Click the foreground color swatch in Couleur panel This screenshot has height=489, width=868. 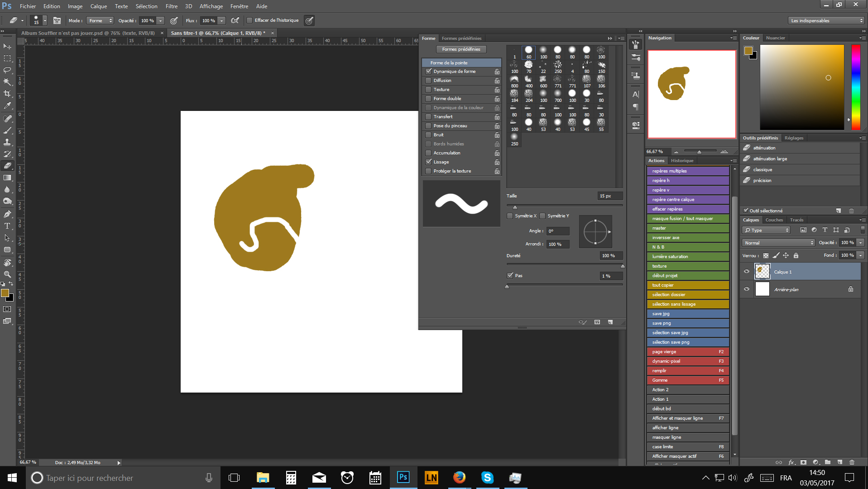tap(748, 51)
